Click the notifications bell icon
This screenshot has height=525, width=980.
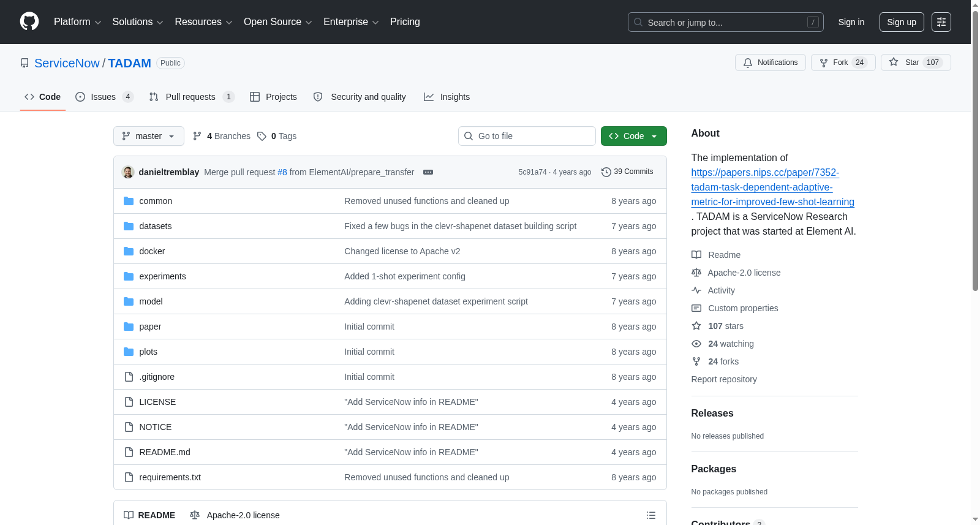pyautogui.click(x=748, y=62)
